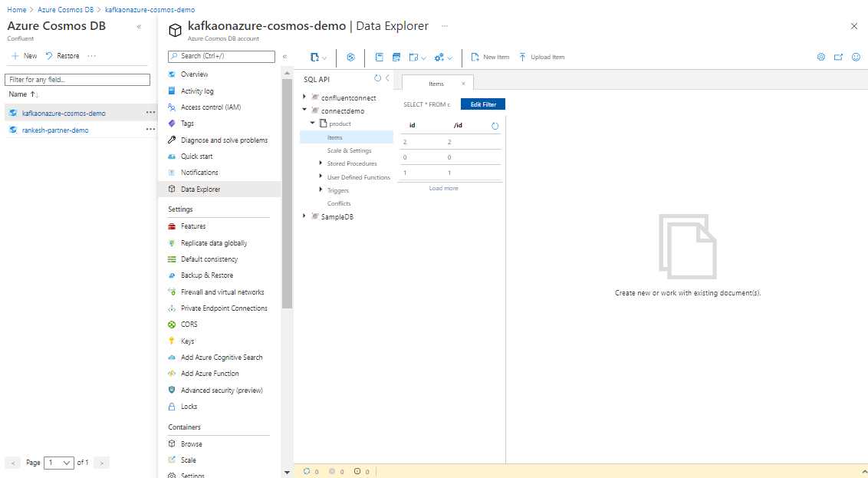
Task: Expand the confluentconnect database node
Action: (304, 97)
